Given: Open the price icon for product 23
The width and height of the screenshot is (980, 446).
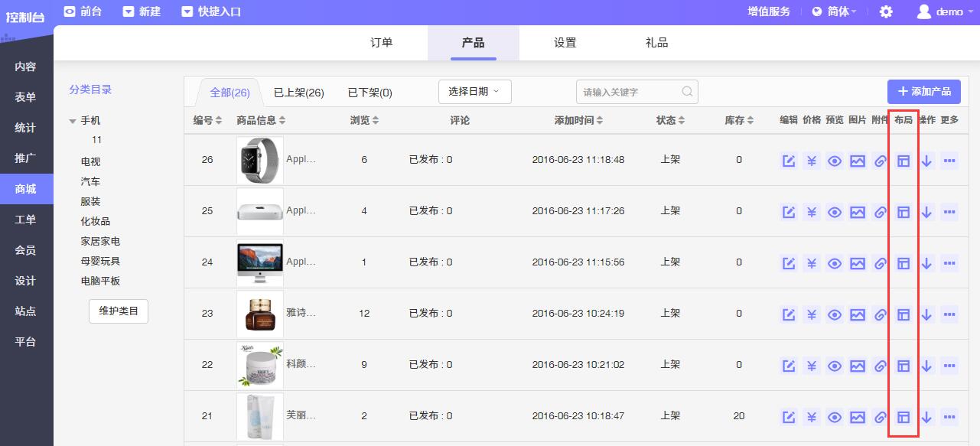Looking at the screenshot, I should 812,314.
